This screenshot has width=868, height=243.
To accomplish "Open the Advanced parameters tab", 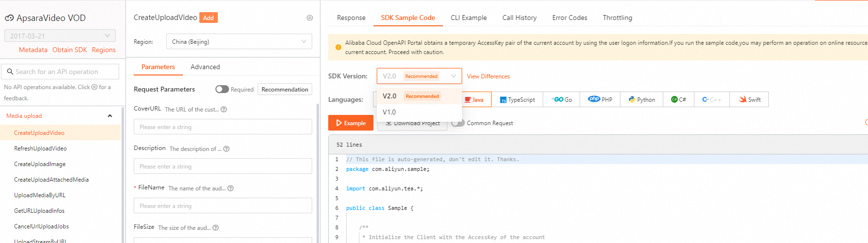I will pyautogui.click(x=205, y=67).
